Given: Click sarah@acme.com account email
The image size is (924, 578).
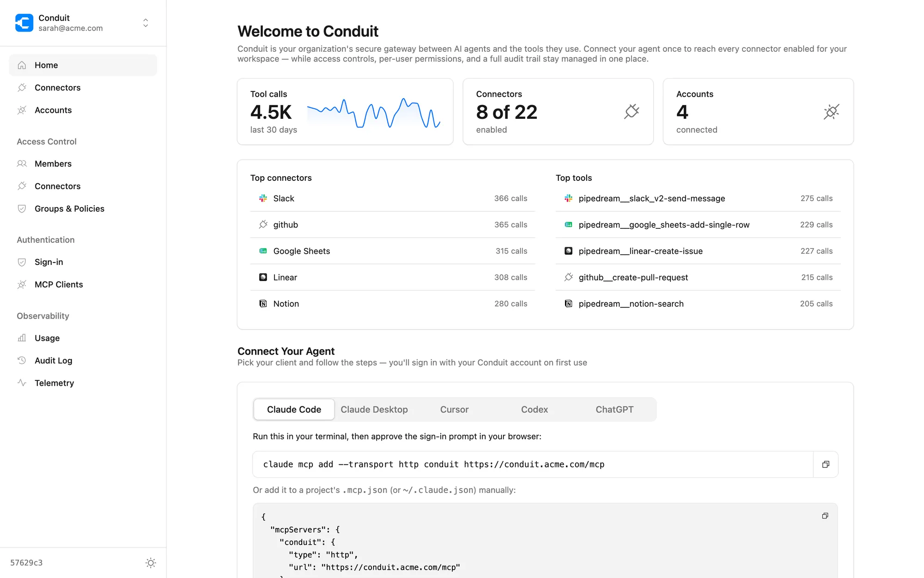Looking at the screenshot, I should (71, 28).
